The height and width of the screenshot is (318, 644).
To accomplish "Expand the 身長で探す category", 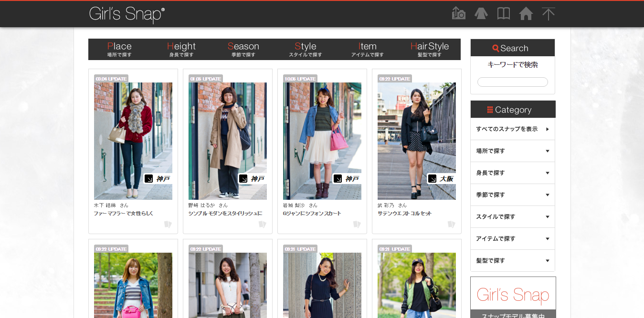I will click(513, 173).
